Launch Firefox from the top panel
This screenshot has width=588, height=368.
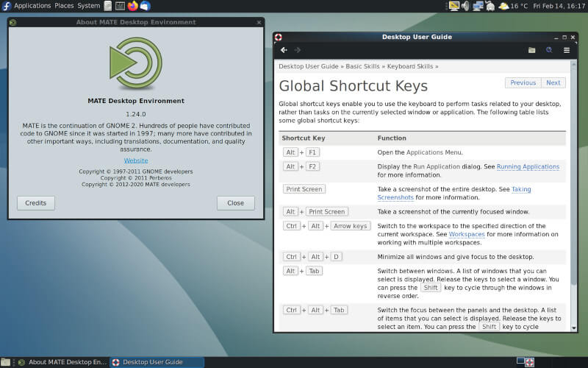pyautogui.click(x=132, y=6)
